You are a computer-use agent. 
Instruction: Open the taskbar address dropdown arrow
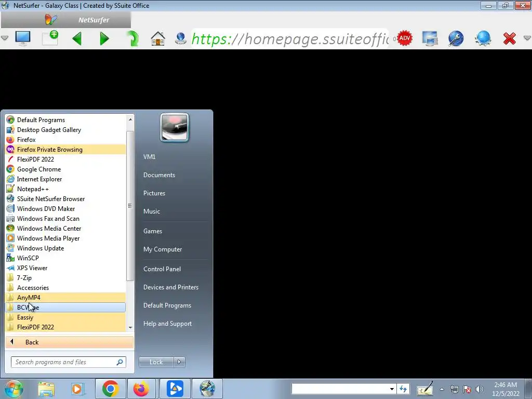click(392, 389)
